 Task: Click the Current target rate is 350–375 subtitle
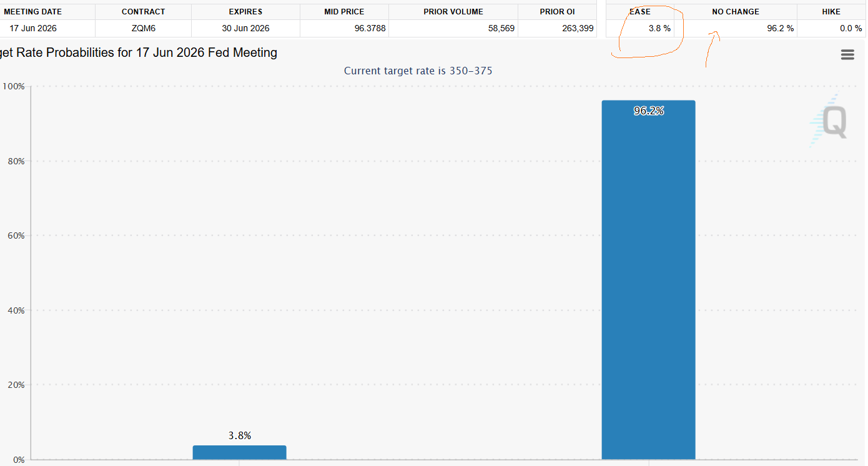[418, 71]
